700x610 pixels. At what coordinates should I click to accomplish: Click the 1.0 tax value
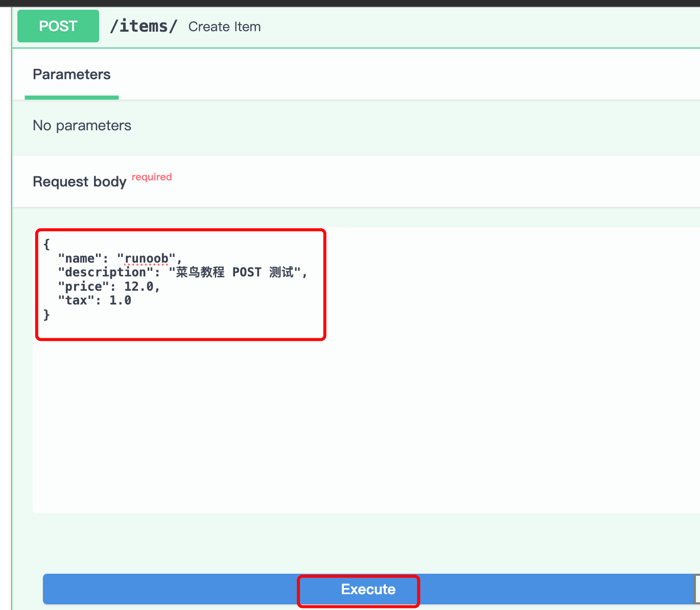[x=120, y=300]
